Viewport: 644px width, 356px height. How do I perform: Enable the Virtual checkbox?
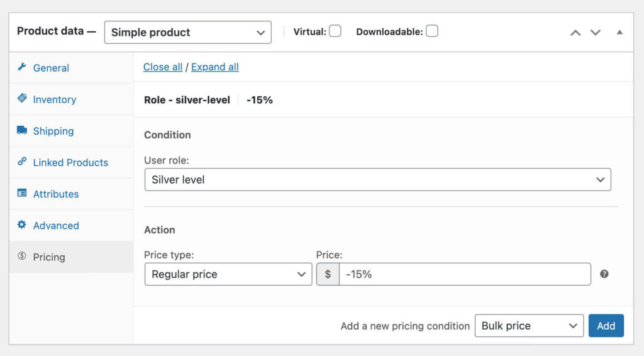click(x=335, y=31)
